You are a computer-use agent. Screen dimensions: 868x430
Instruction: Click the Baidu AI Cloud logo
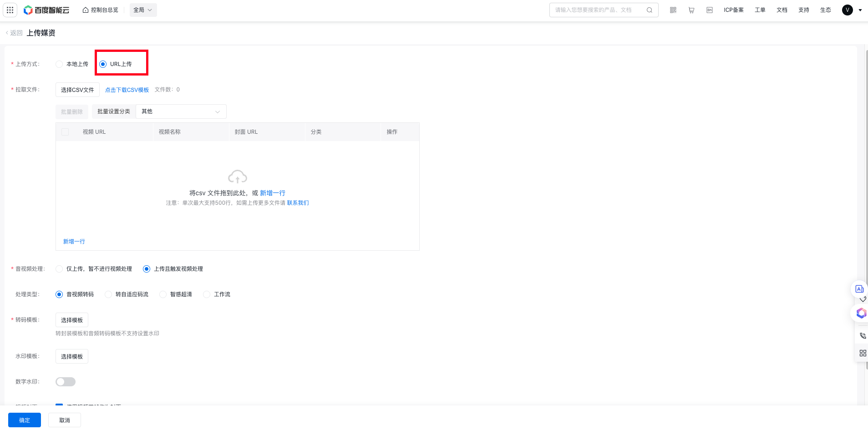tap(46, 10)
